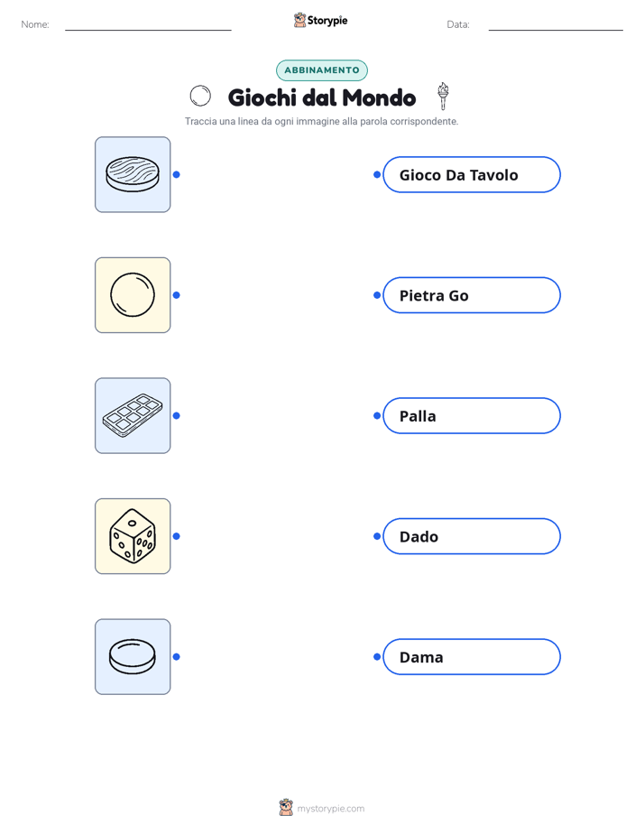Click the bear icon in the footer
The image size is (644, 834).
pos(286,808)
